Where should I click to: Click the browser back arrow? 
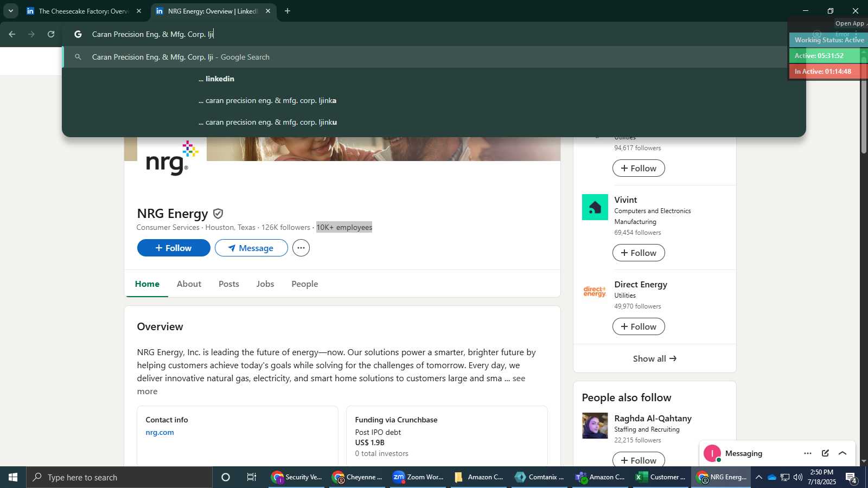point(12,34)
